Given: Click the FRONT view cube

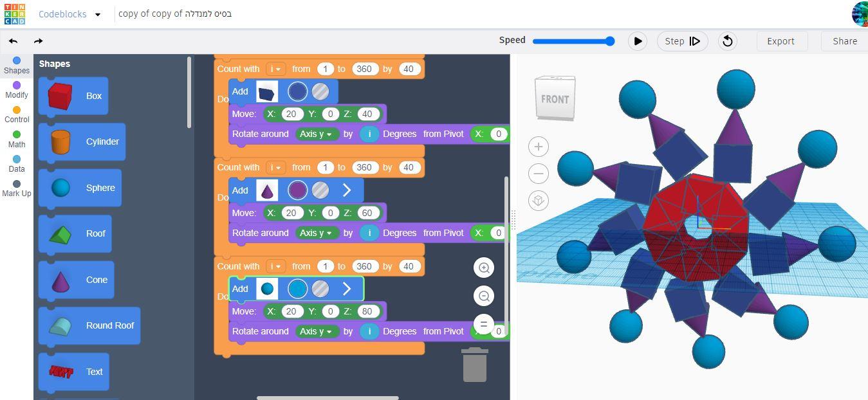Looking at the screenshot, I should click(x=555, y=98).
